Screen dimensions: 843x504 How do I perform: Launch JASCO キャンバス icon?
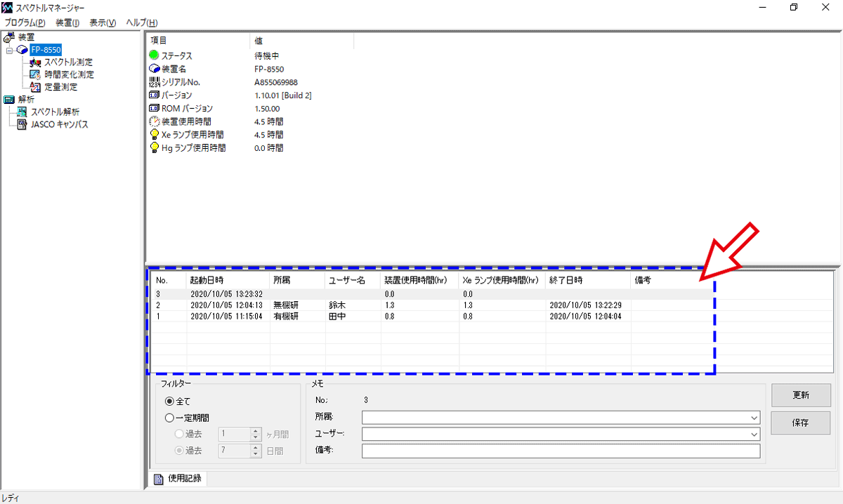point(22,124)
